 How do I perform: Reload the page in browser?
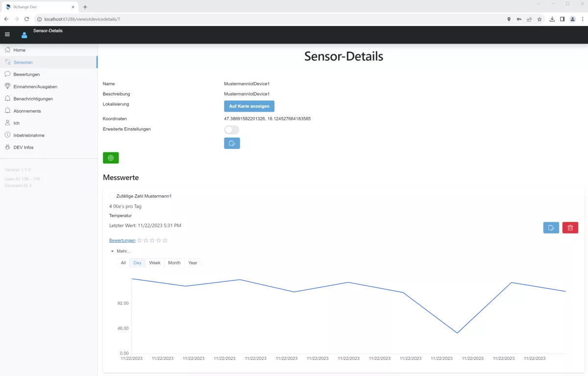coord(26,19)
